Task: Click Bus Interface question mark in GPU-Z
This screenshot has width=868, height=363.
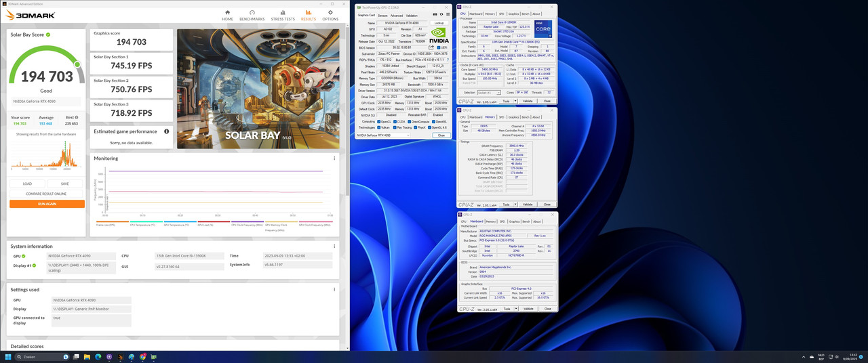Action: pos(448,60)
